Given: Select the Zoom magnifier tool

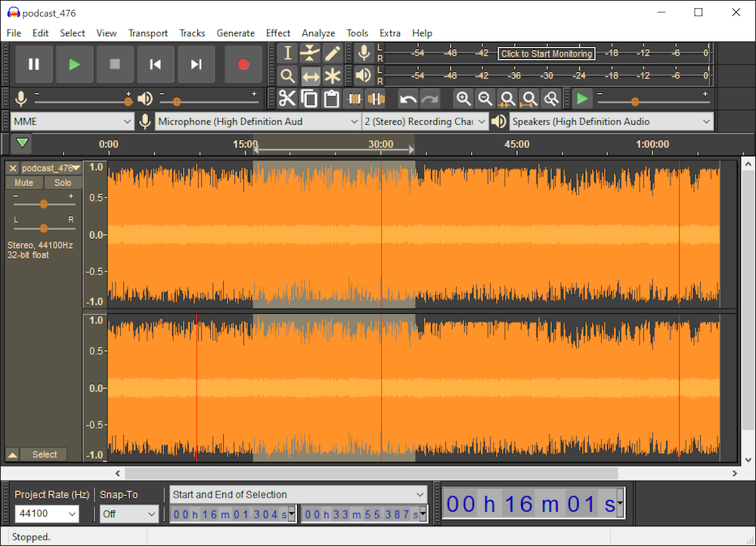Looking at the screenshot, I should [x=288, y=76].
